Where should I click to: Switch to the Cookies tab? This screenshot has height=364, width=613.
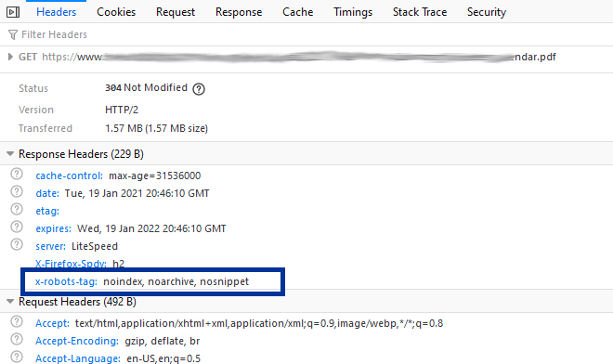point(116,12)
